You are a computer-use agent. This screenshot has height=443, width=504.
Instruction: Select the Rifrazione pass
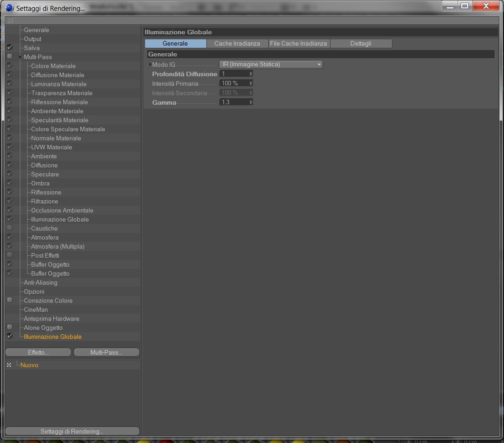pyautogui.click(x=44, y=201)
